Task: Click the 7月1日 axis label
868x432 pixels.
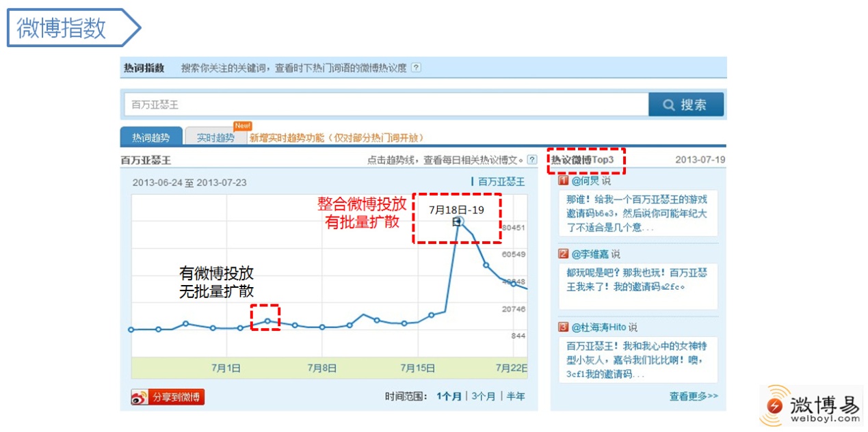Action: point(226,368)
